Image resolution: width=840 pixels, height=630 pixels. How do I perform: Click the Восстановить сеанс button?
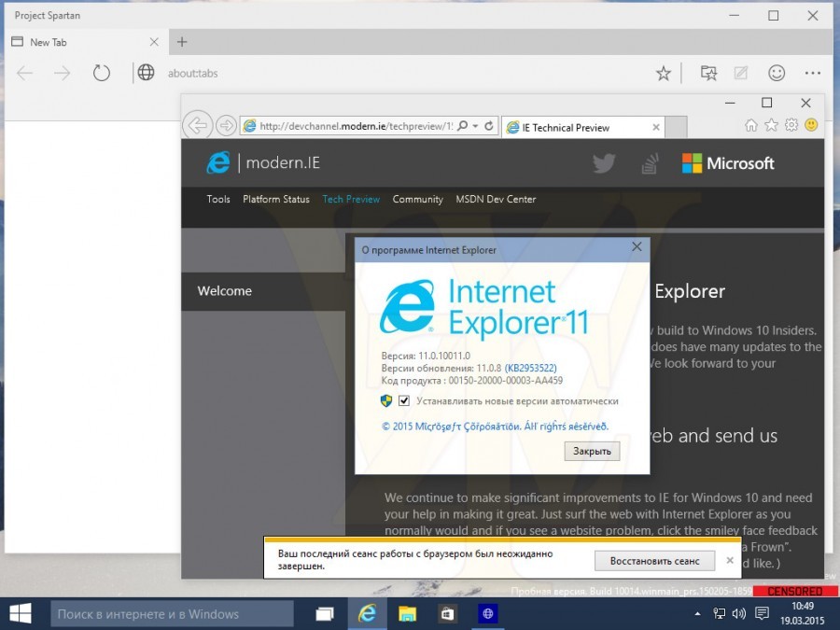click(x=654, y=561)
